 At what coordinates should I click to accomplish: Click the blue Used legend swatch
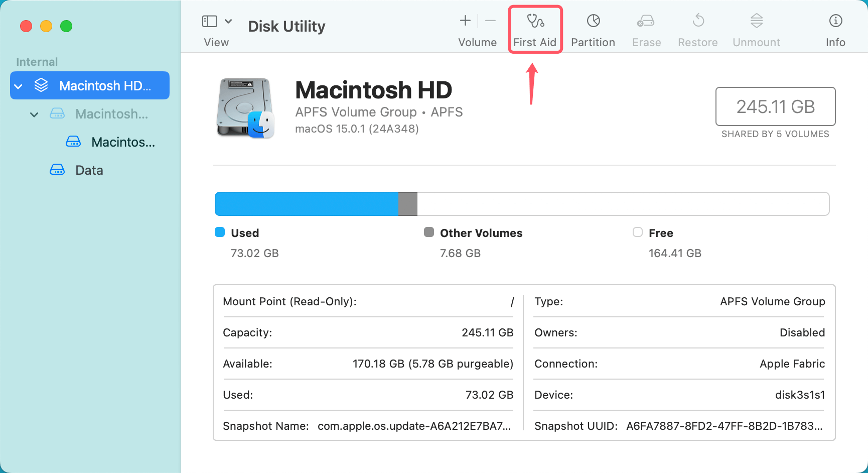(220, 232)
